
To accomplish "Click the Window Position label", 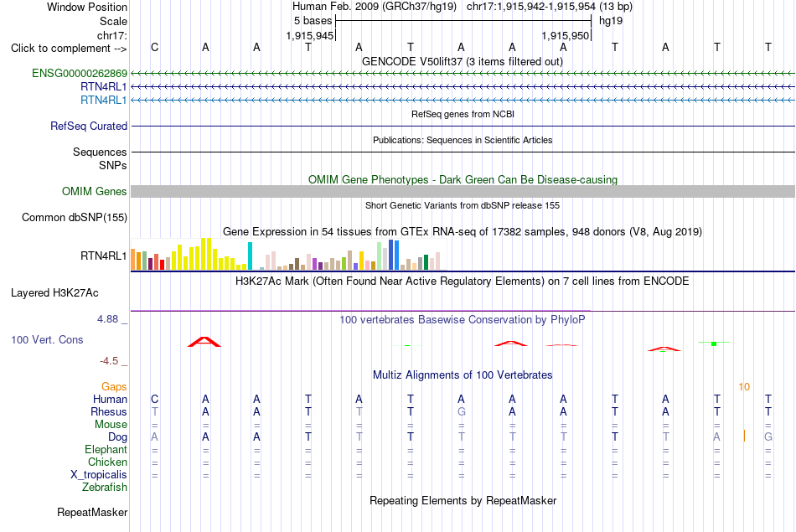I will pos(87,7).
